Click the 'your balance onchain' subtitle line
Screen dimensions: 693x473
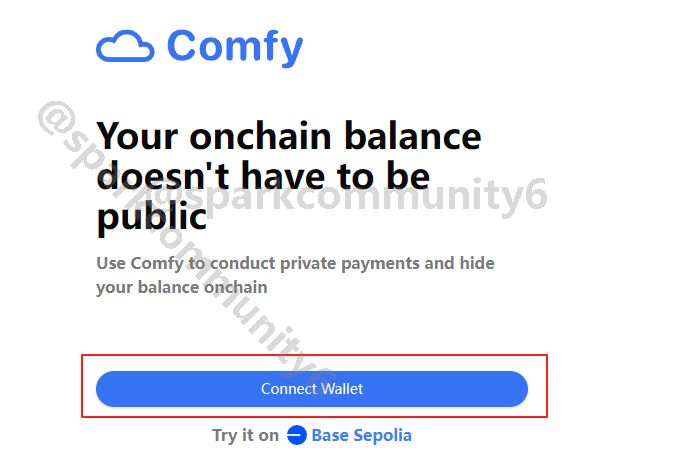pos(182,288)
